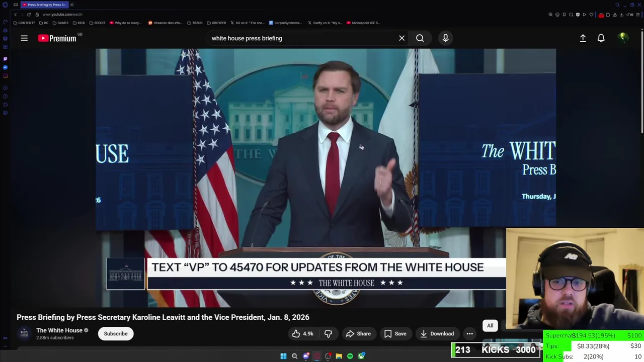Open the red extension icon in toolbar
Viewport: 644px width, 362px height.
click(601, 15)
